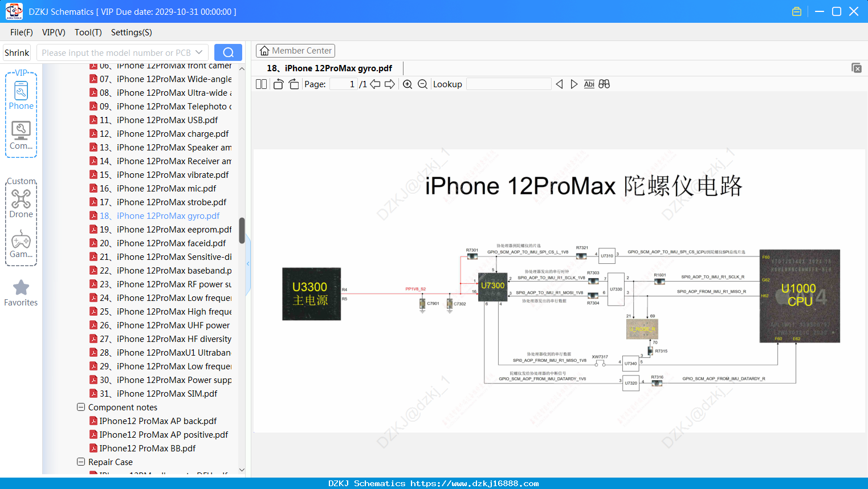Find previous lookup result
This screenshot has height=489, width=868.
point(559,84)
